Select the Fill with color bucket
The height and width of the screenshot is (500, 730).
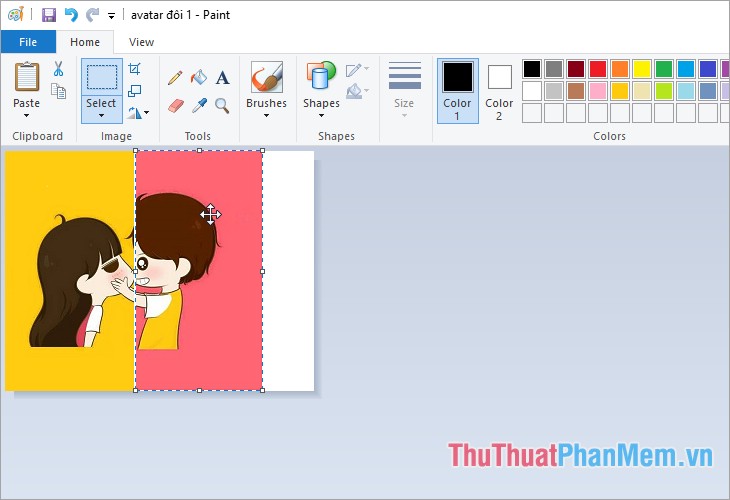pyautogui.click(x=199, y=77)
